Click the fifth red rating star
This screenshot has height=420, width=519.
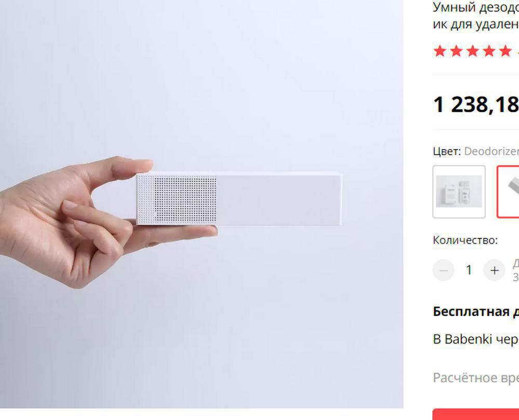(505, 51)
